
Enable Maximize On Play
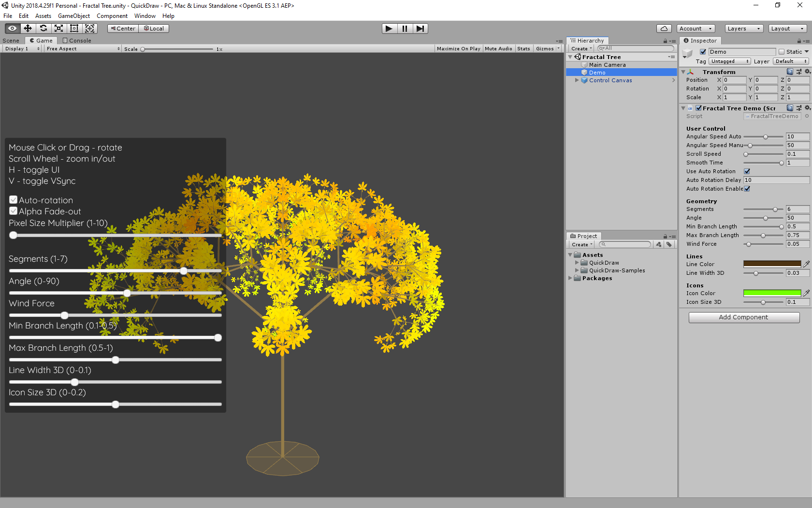458,48
